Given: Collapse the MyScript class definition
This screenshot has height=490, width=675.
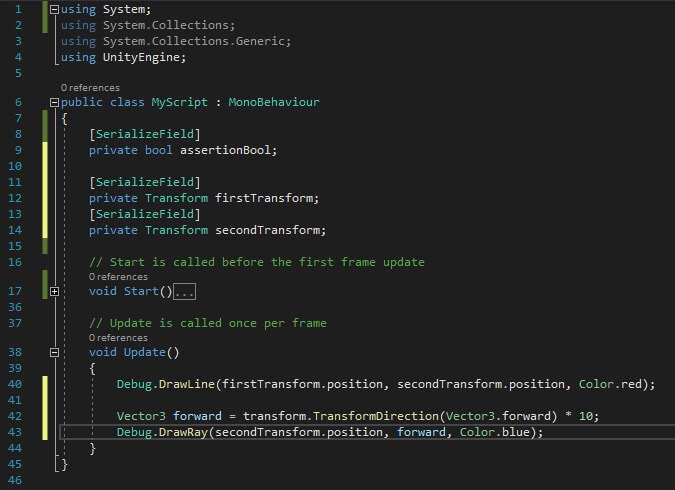Looking at the screenshot, I should 54,102.
